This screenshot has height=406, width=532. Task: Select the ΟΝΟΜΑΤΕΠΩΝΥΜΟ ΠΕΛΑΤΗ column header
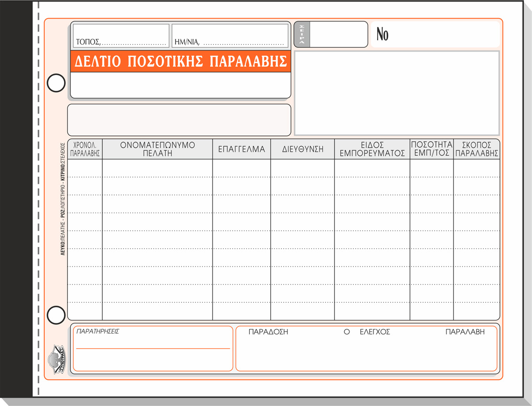coord(158,149)
